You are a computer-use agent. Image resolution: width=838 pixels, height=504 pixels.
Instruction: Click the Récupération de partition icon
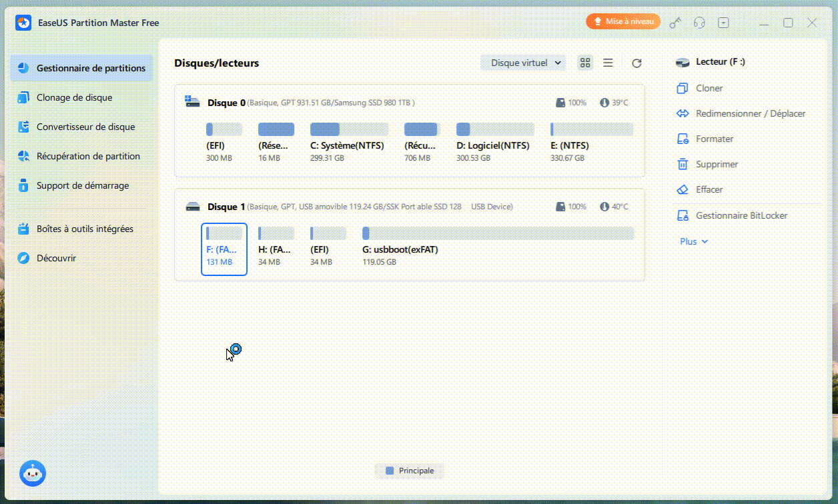click(23, 156)
